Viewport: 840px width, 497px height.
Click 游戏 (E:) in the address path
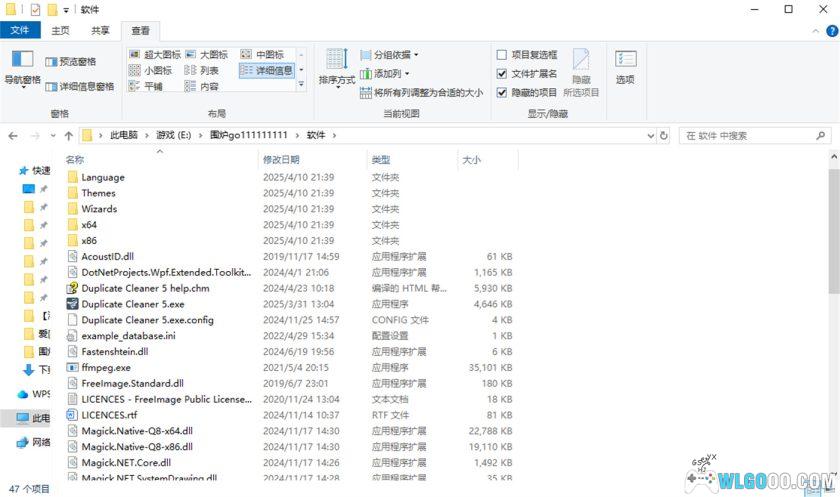coord(174,135)
